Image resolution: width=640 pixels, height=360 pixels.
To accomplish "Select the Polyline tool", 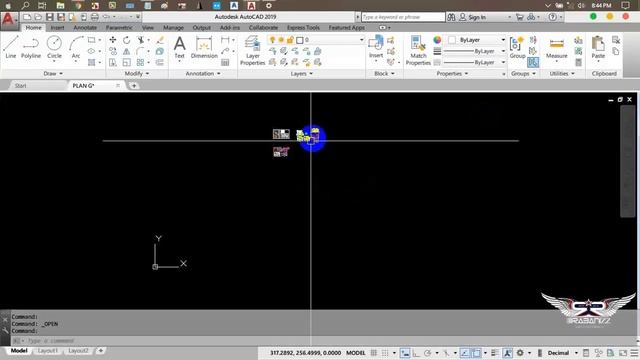I will [31, 47].
